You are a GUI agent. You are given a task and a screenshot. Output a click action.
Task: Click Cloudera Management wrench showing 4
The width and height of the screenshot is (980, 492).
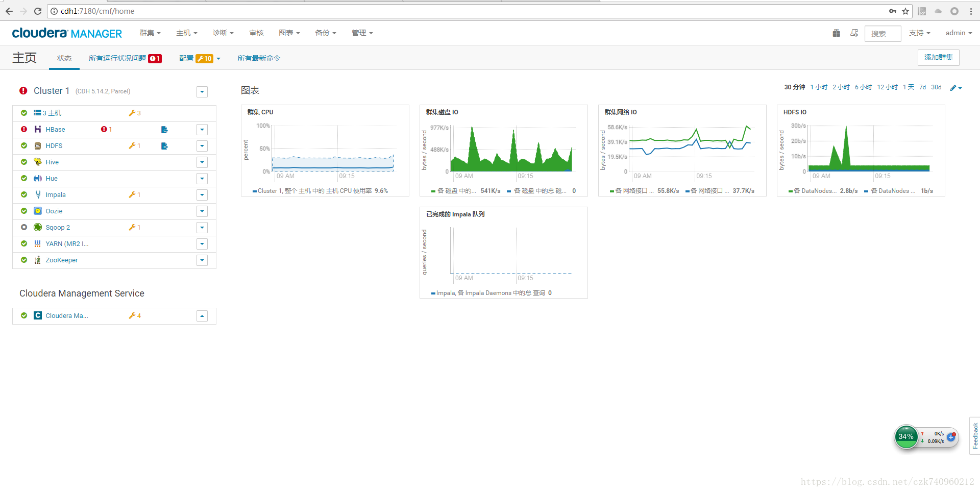135,315
